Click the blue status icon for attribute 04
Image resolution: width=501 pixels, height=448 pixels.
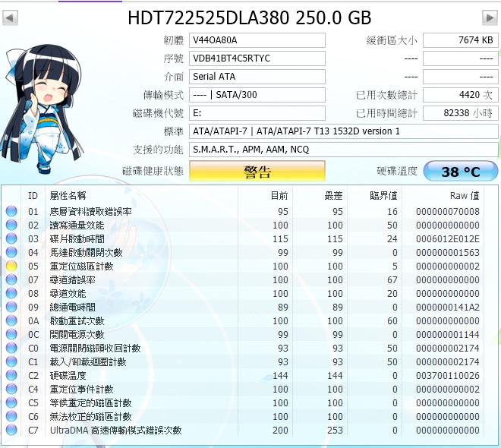[11, 252]
